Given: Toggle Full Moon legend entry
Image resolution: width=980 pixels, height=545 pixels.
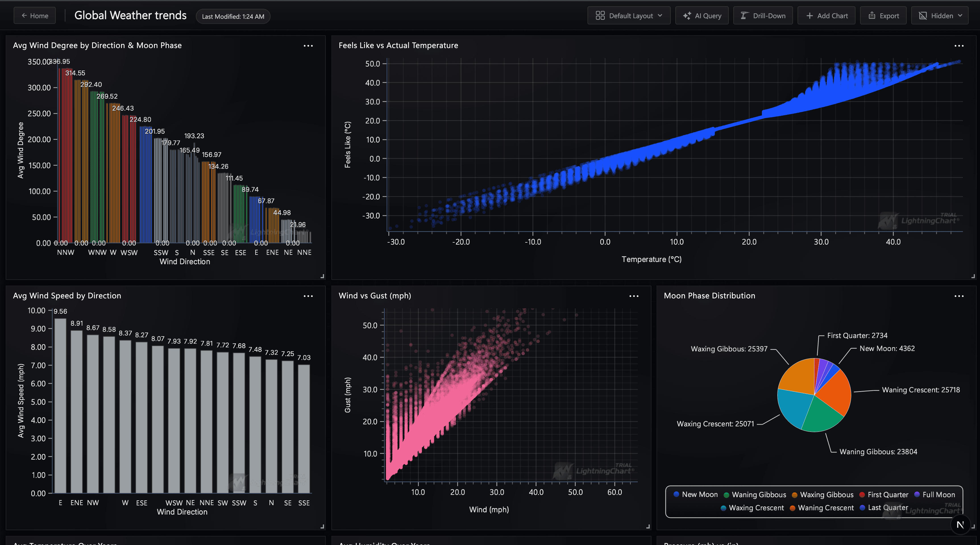Looking at the screenshot, I should click(x=934, y=494).
